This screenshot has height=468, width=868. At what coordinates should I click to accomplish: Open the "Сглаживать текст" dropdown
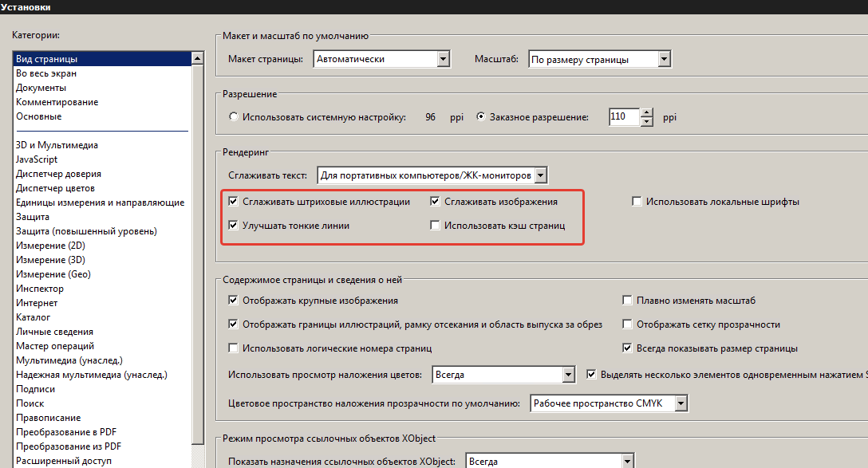point(432,175)
